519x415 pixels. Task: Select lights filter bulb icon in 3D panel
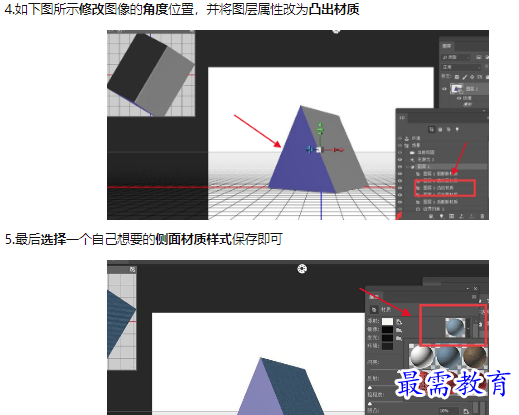[x=457, y=129]
